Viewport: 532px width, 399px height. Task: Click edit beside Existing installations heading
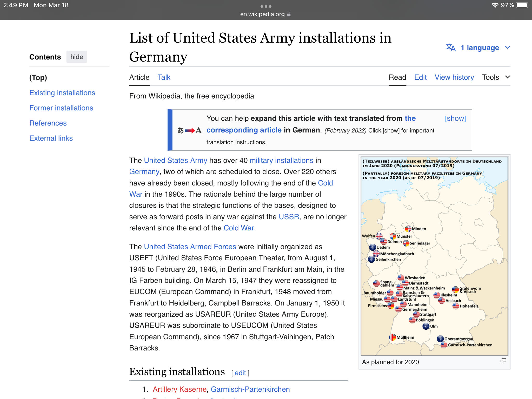tap(240, 373)
